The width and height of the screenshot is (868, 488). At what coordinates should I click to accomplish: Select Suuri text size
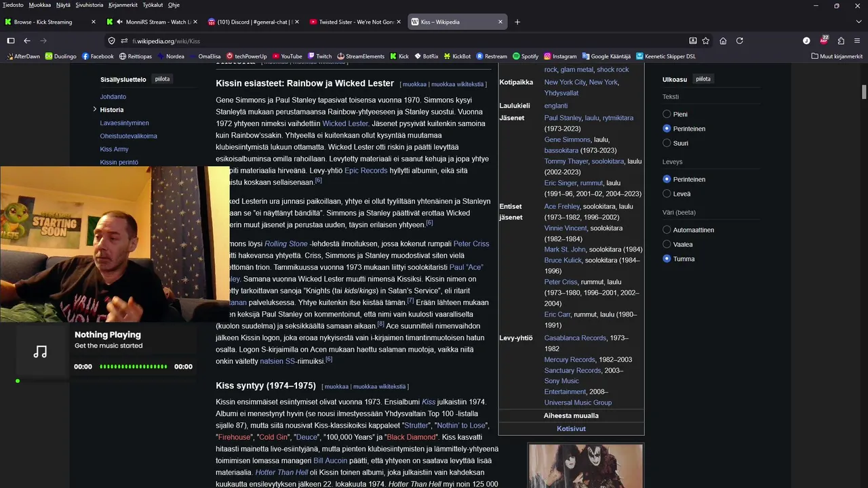coord(667,143)
